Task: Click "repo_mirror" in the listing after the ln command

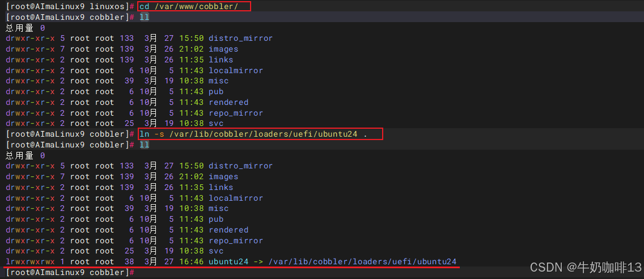Action: coord(236,241)
